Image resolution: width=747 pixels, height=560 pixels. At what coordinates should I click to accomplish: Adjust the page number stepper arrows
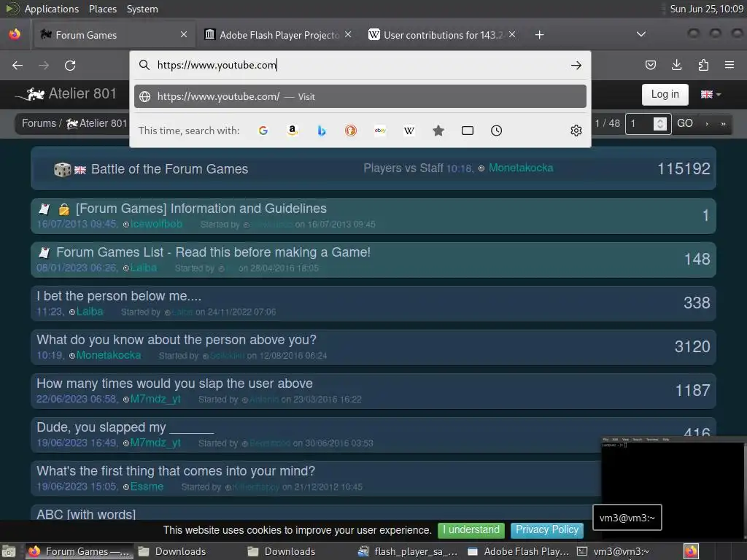click(x=659, y=124)
